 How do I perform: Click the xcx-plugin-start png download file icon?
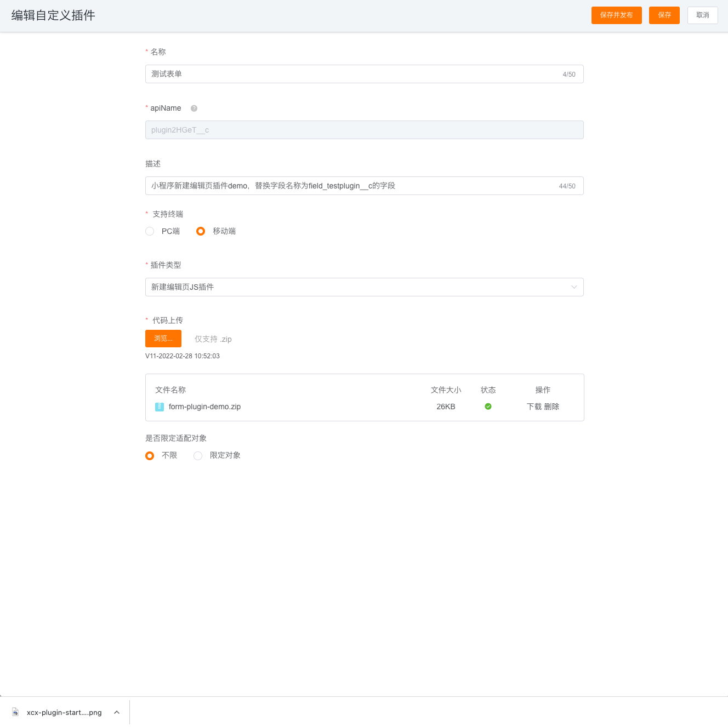tap(15, 712)
